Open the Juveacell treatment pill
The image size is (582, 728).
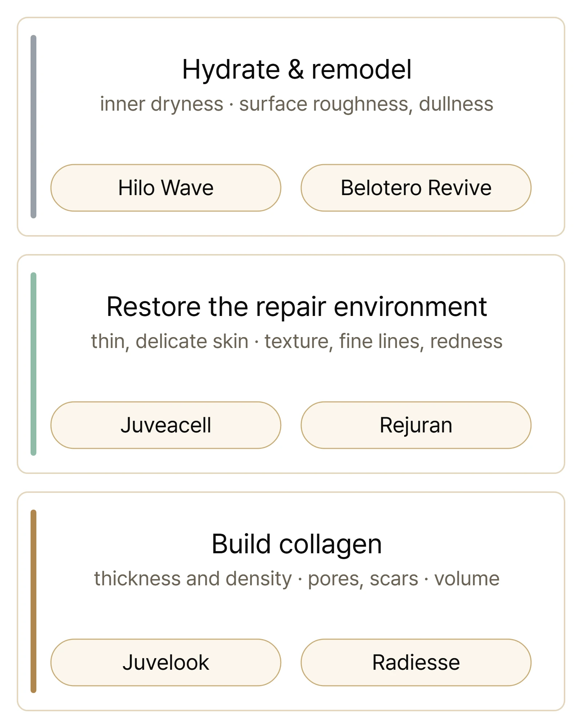(x=166, y=425)
